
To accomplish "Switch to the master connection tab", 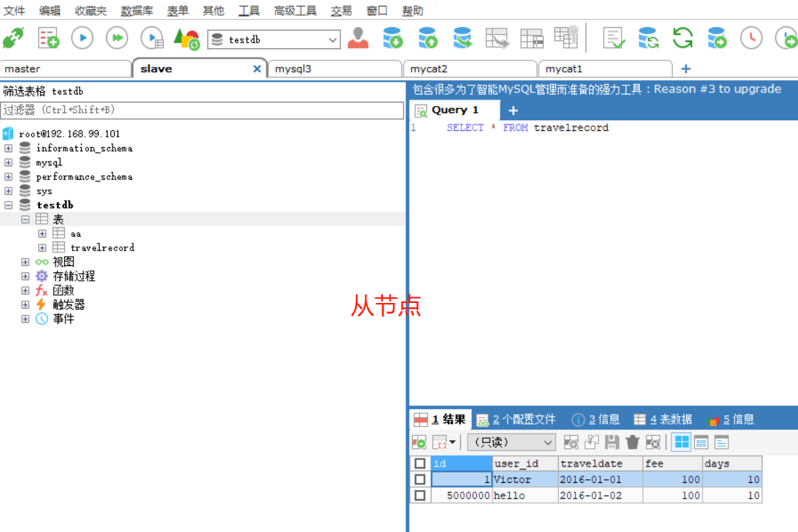I will tap(65, 69).
